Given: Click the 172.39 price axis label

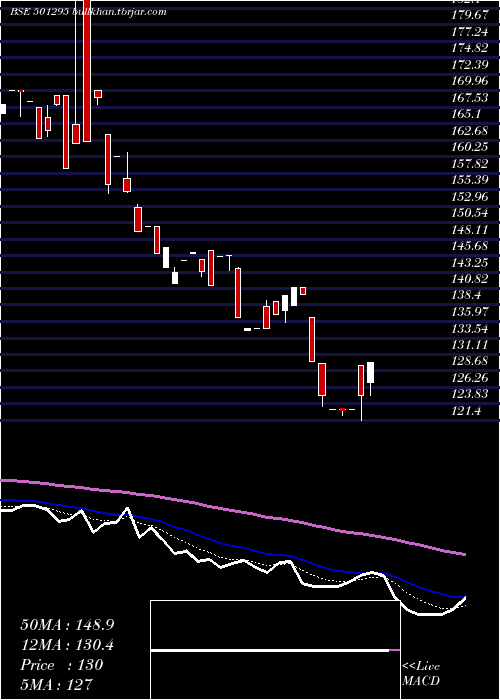Looking at the screenshot, I should tap(469, 65).
